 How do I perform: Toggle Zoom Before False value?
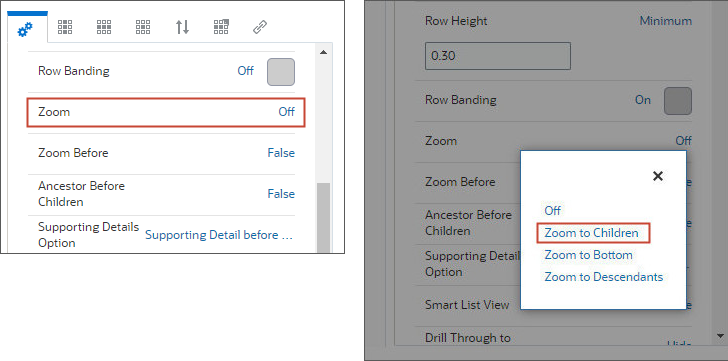(x=281, y=153)
